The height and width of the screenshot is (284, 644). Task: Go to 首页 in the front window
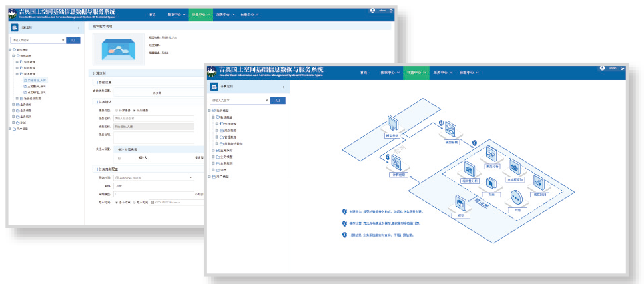(x=364, y=71)
